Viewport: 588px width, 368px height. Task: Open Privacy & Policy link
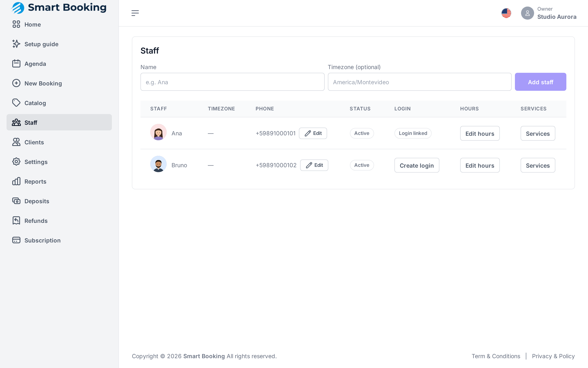tap(553, 356)
